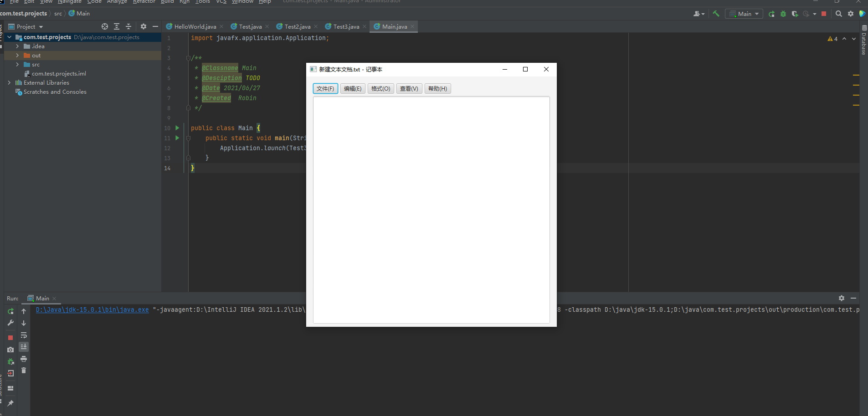Rerun Main in the Run panel
The width and height of the screenshot is (868, 416).
(10, 311)
